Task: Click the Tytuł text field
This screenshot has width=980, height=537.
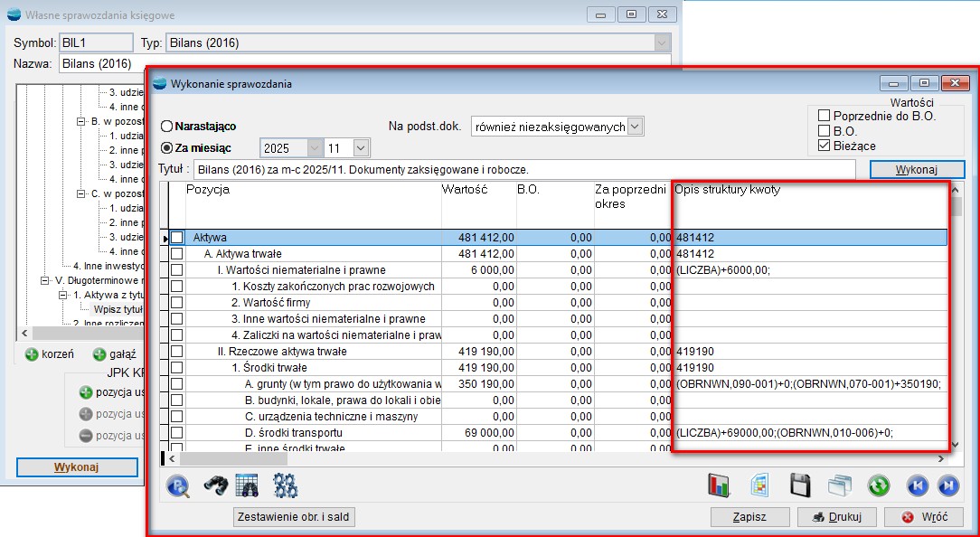Action: pos(524,169)
